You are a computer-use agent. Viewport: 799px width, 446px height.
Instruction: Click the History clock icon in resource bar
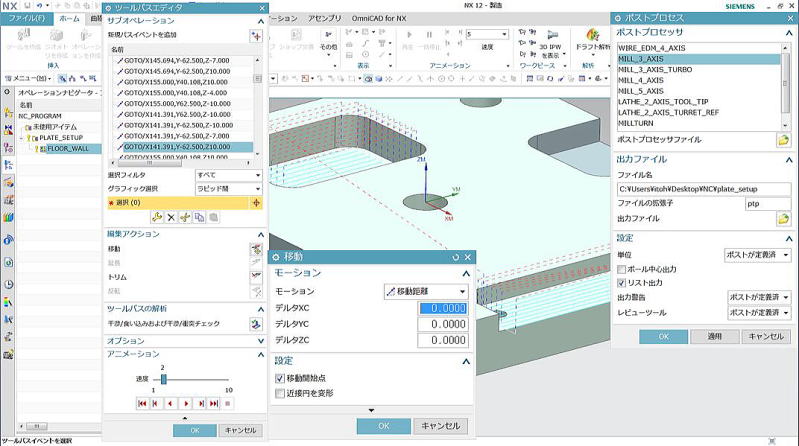(x=8, y=284)
